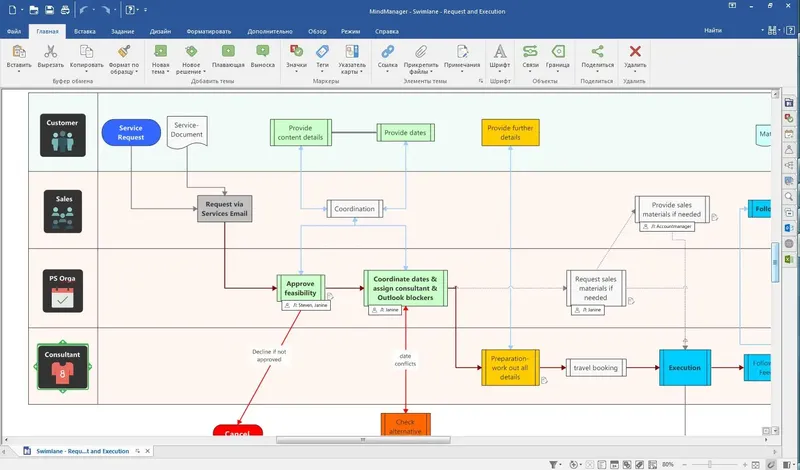Viewport: 800px width, 470px height.
Task: Select the Consultant swimlane header
Action: pos(63,367)
